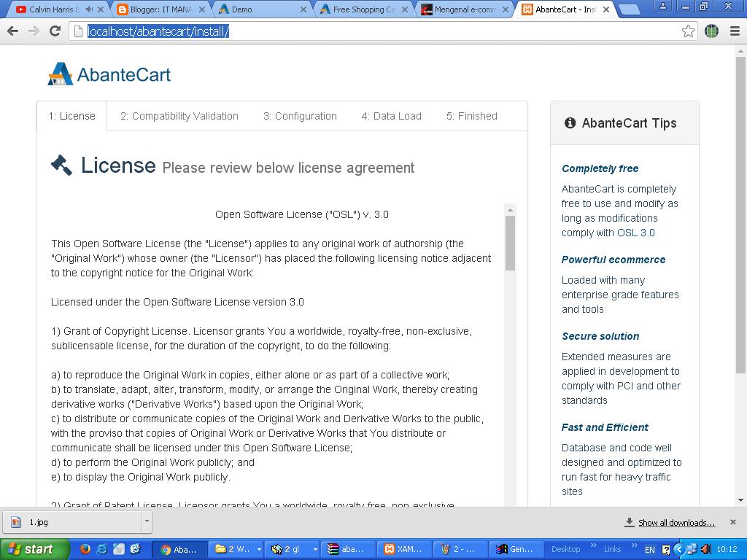The width and height of the screenshot is (747, 560).
Task: Click the AbanteCart logo
Action: coord(109,74)
